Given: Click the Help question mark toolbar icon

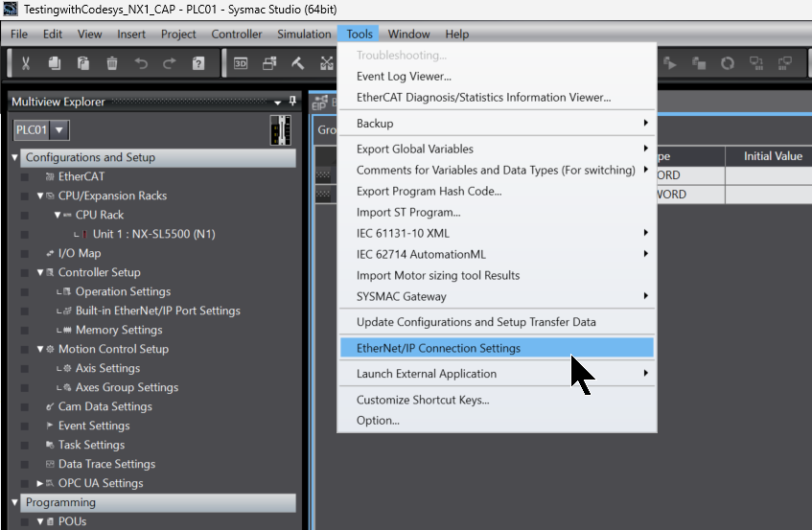Looking at the screenshot, I should point(198,64).
